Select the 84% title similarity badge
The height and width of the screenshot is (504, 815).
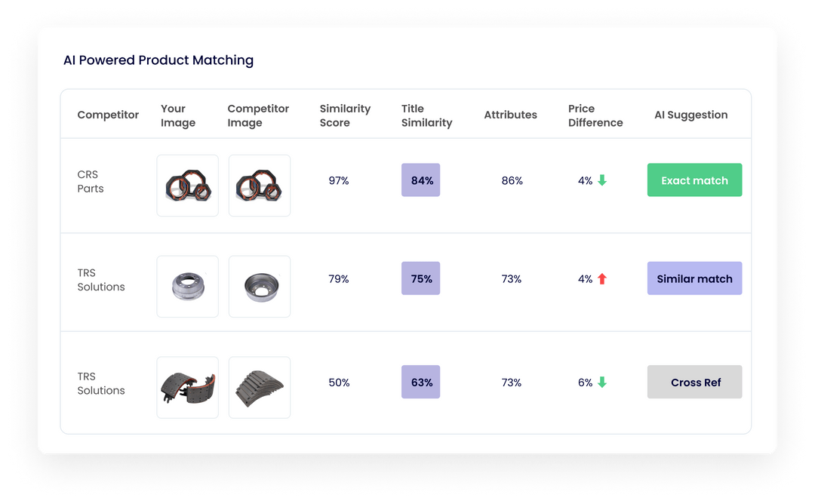coord(421,180)
